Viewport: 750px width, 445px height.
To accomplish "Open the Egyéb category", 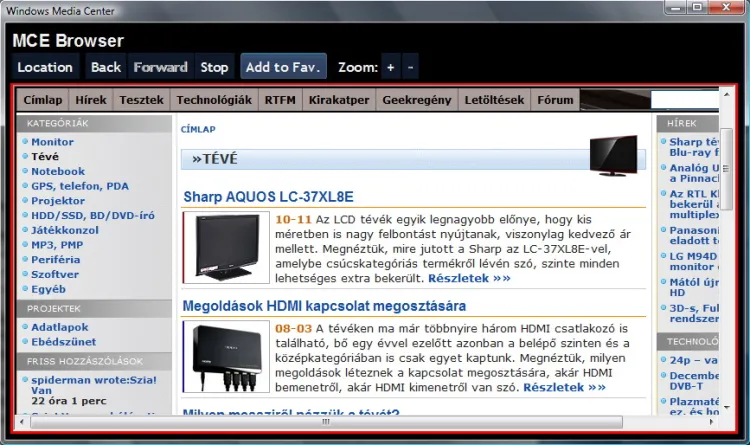I will point(48,289).
